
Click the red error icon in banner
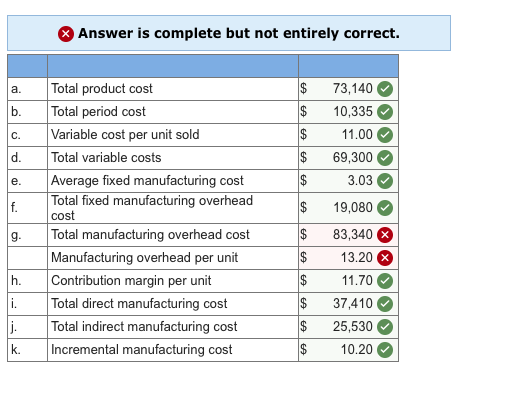[x=66, y=34]
